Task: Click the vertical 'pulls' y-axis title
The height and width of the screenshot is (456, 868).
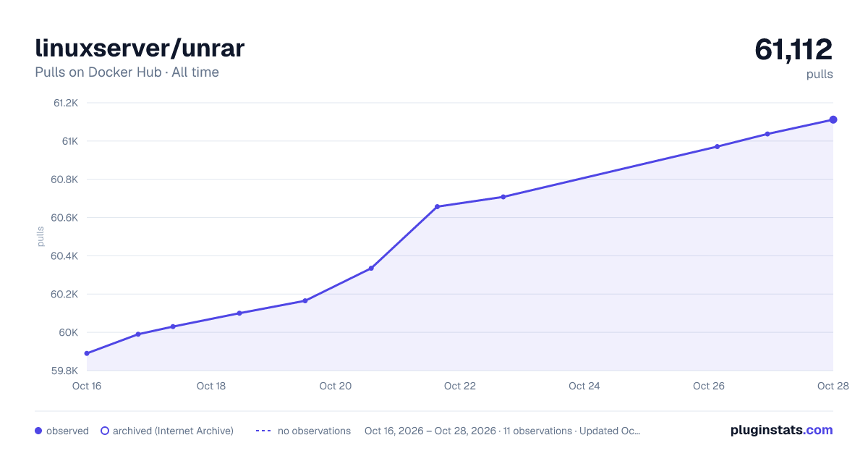Action: [x=41, y=237]
